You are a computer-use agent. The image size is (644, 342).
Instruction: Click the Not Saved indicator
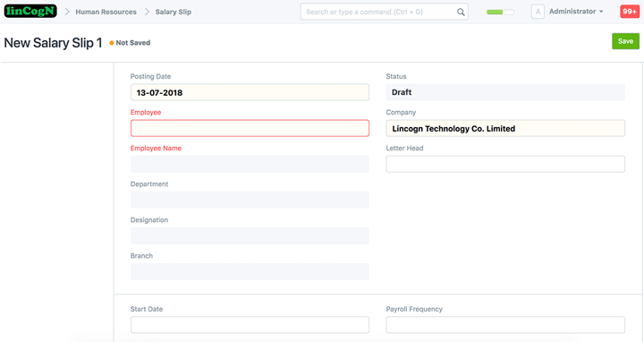pyautogui.click(x=130, y=43)
